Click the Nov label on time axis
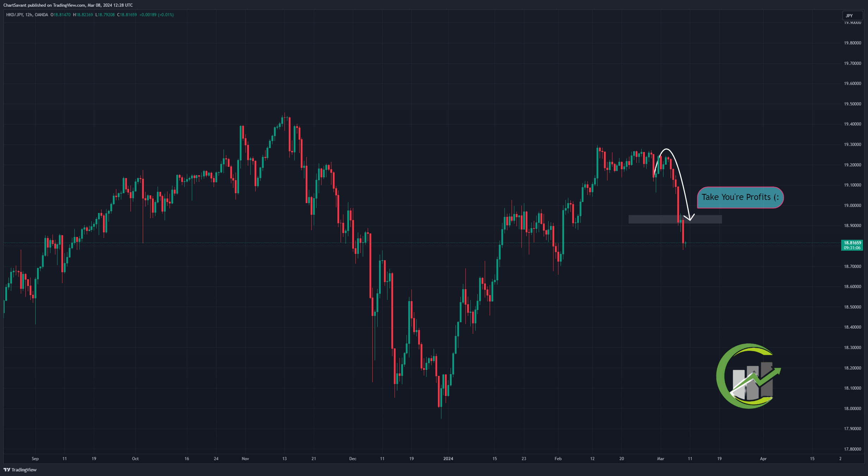 tap(245, 459)
